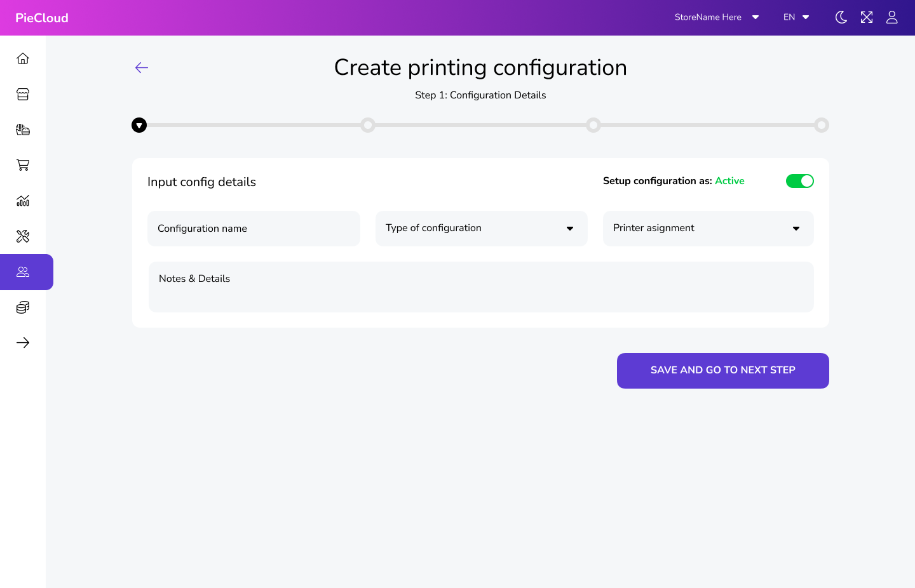Open the EN language menu
Image resolution: width=915 pixels, height=588 pixels.
click(x=796, y=18)
